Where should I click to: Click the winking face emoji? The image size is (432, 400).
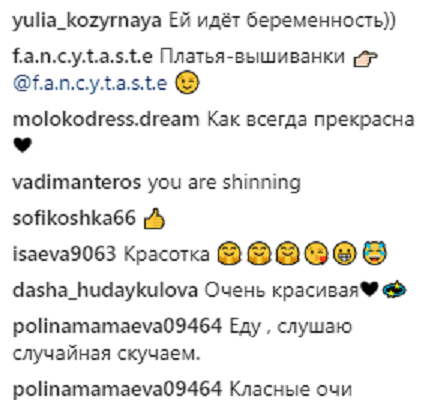click(x=187, y=82)
